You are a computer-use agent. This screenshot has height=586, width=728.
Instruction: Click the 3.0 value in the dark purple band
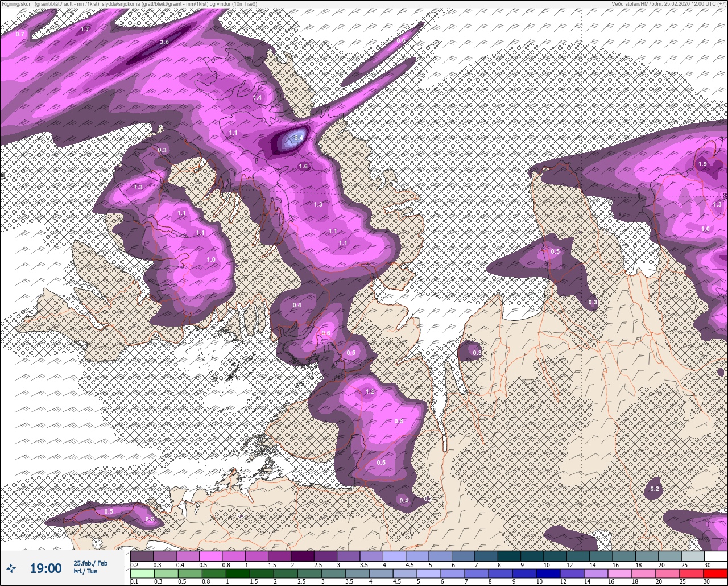(164, 42)
